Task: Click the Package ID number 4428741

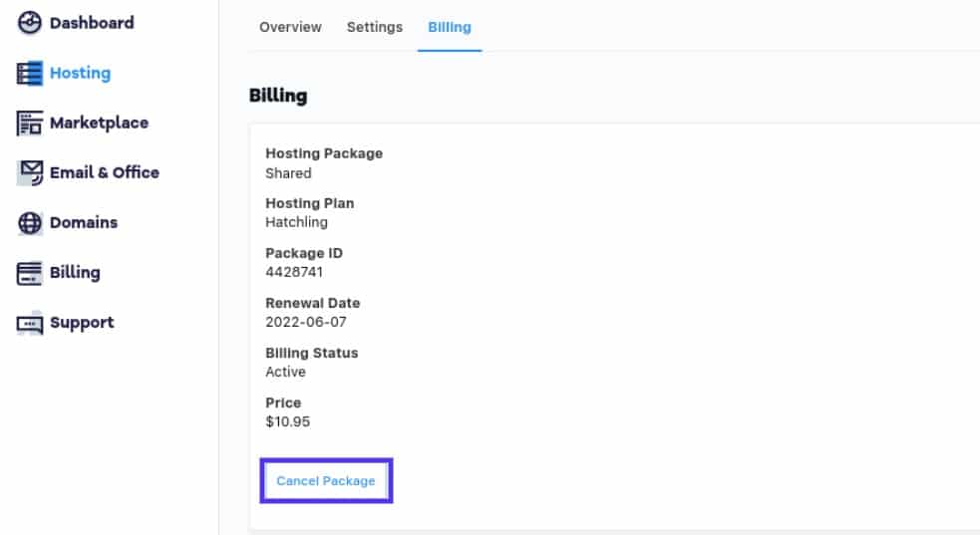Action: [294, 272]
